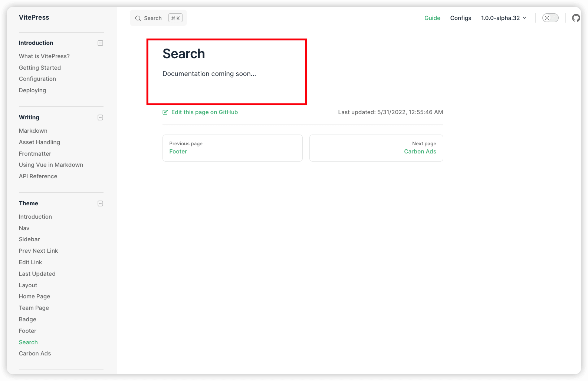This screenshot has width=588, height=381.
Task: Open Deploying page in sidebar
Action: pos(33,90)
